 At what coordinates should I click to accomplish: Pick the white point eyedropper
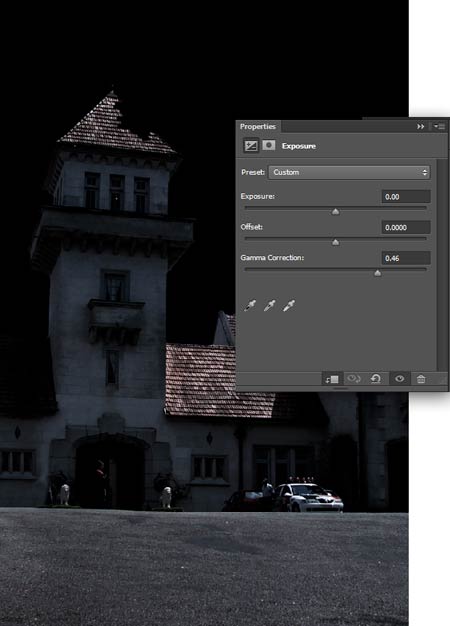click(289, 306)
